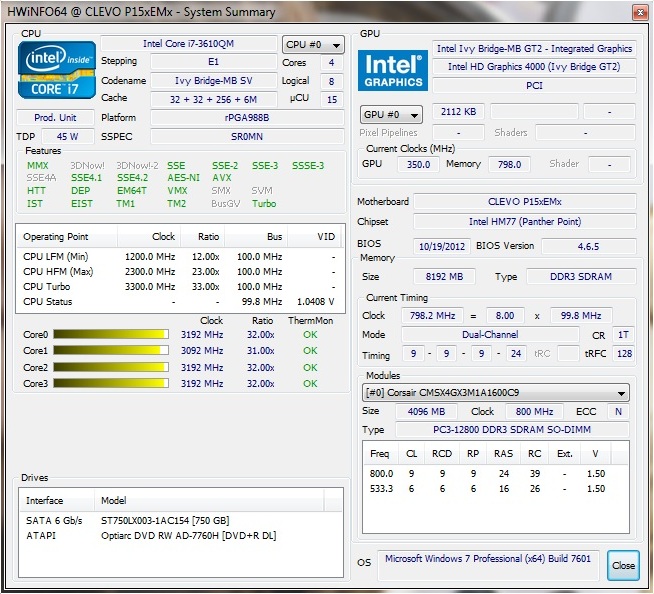Click the SR0MN SSPEC field
Viewport: 654px width, 594px height.
(247, 136)
